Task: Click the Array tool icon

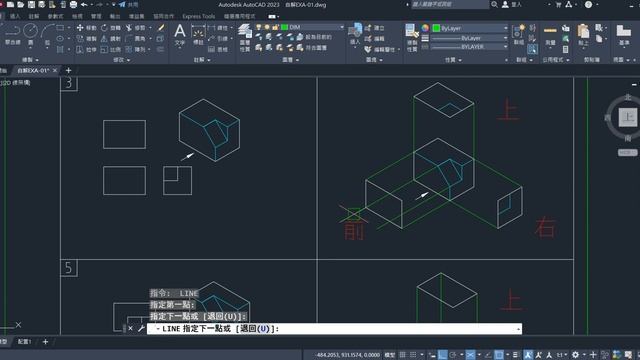Action: point(129,49)
